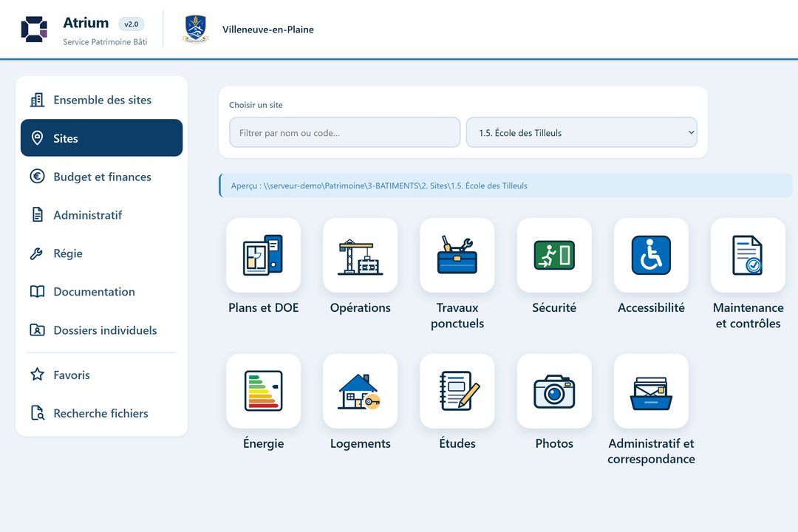Click the Aperçu server path bar
798x532 pixels.
point(505,185)
